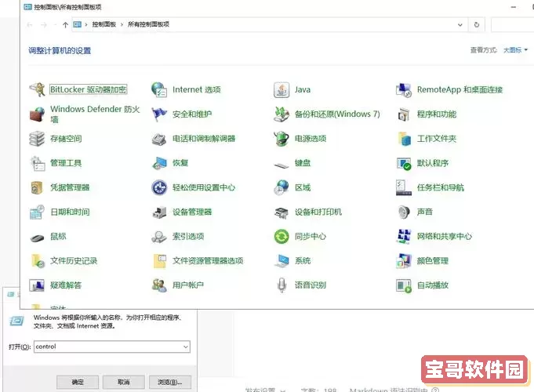This screenshot has width=534, height=392.
Task: Open 设备和打印机 icon
Action: click(x=282, y=212)
